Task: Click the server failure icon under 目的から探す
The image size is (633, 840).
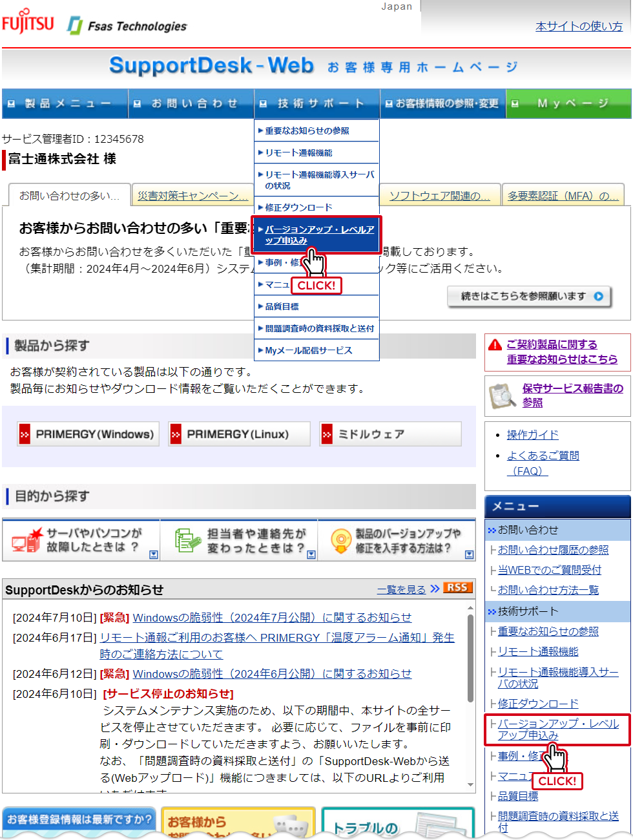Action: click(x=27, y=540)
